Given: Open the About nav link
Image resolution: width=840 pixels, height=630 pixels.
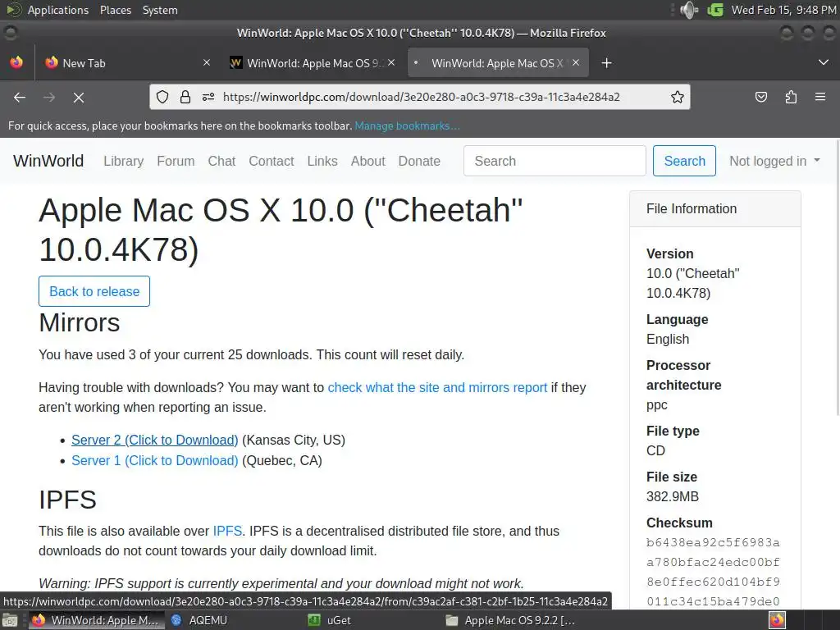Looking at the screenshot, I should click(368, 161).
